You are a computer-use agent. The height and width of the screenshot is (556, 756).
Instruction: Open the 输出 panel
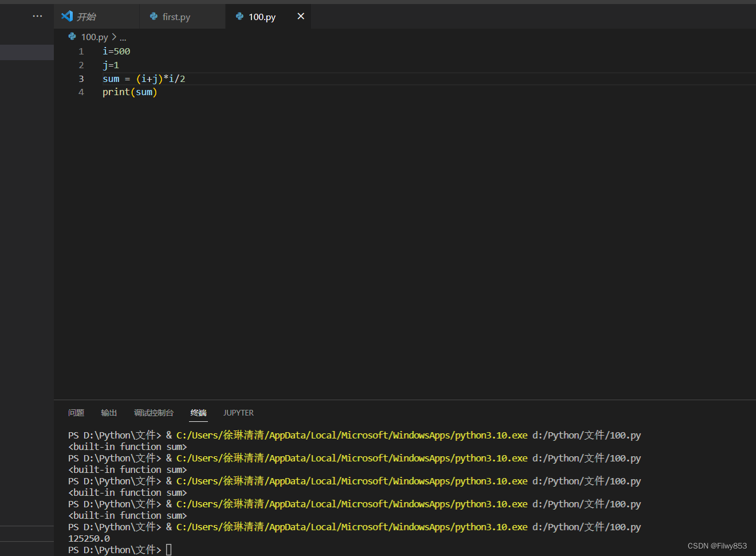click(109, 413)
